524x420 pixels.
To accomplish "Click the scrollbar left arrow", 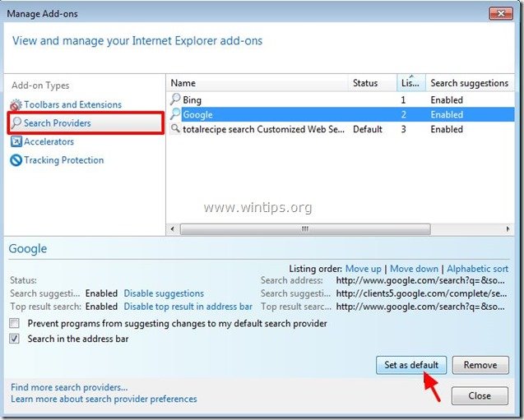I will (173, 229).
